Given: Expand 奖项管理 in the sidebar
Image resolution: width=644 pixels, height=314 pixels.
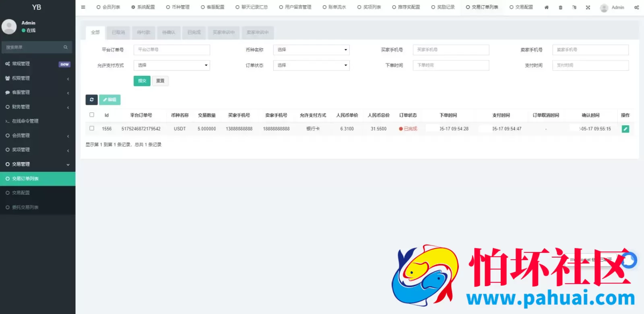Looking at the screenshot, I should click(38, 150).
